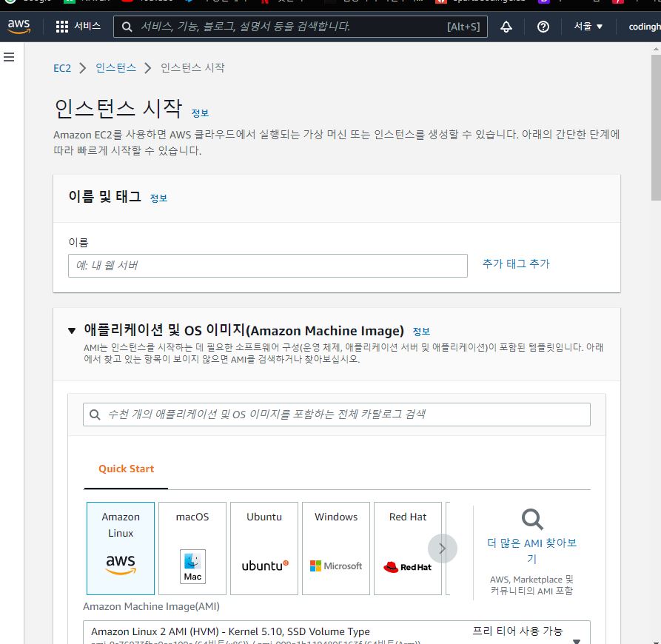Image resolution: width=661 pixels, height=644 pixels.
Task: Click the 프리 티어 사용 가능 label
Action: click(x=517, y=631)
